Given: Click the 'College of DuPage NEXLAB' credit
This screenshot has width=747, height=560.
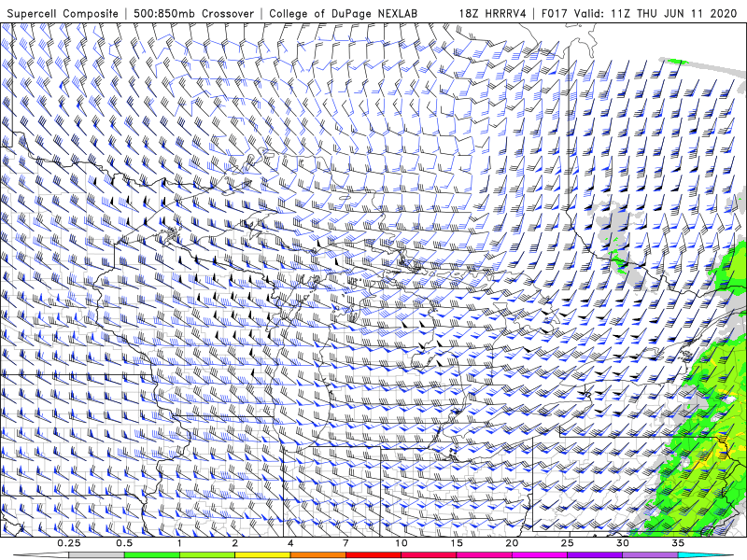Looking at the screenshot, I should point(343,14).
